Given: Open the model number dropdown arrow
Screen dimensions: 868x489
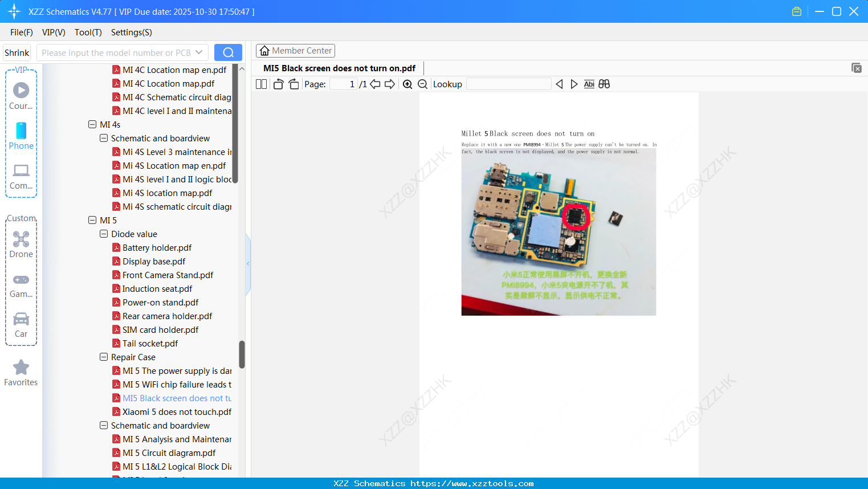Looking at the screenshot, I should 199,52.
